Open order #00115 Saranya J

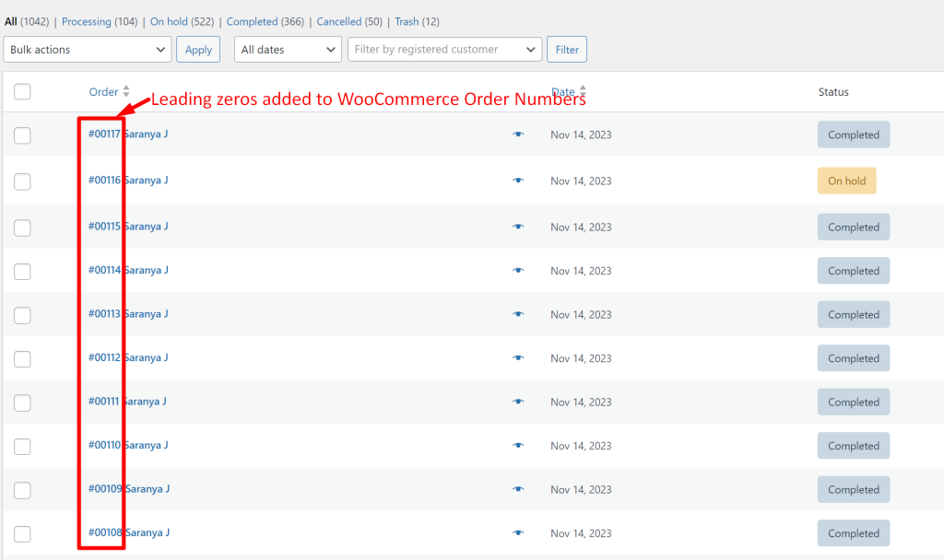click(128, 227)
